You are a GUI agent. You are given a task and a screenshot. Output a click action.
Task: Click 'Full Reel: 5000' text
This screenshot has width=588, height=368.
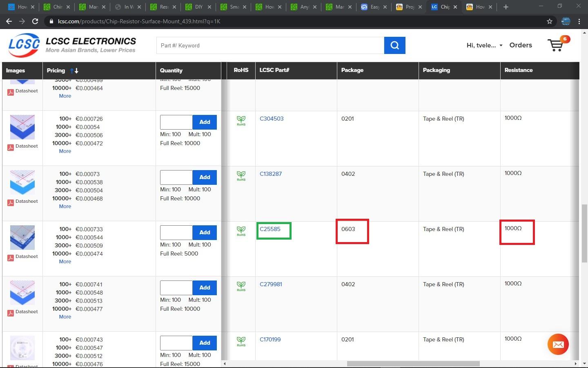click(179, 254)
